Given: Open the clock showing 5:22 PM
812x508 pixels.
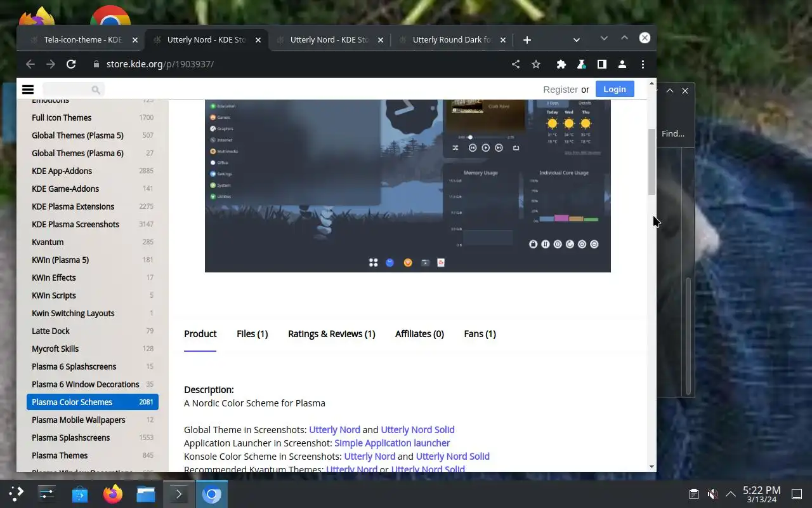Looking at the screenshot, I should 762,494.
